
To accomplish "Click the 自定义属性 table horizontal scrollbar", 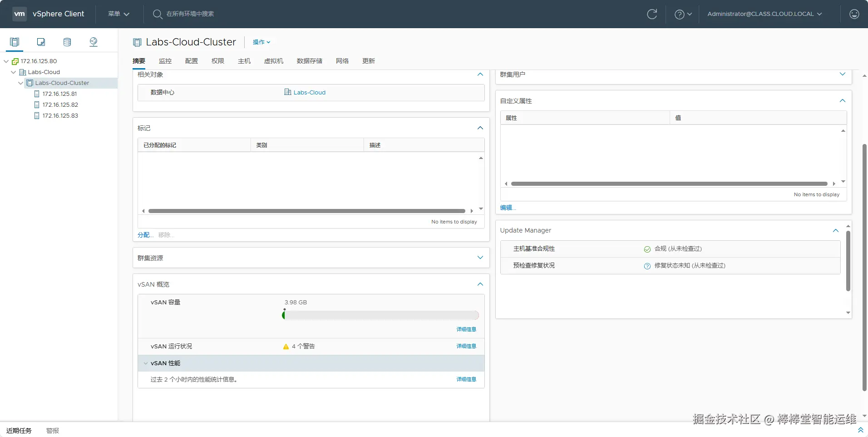I will (669, 184).
